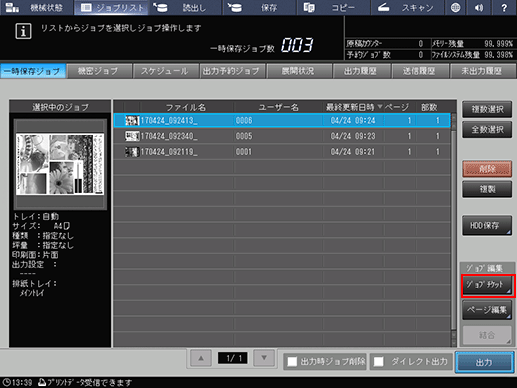This screenshot has height=388, width=517.
Task: Switch to the ジョブリスト tab
Action: click(x=111, y=7)
